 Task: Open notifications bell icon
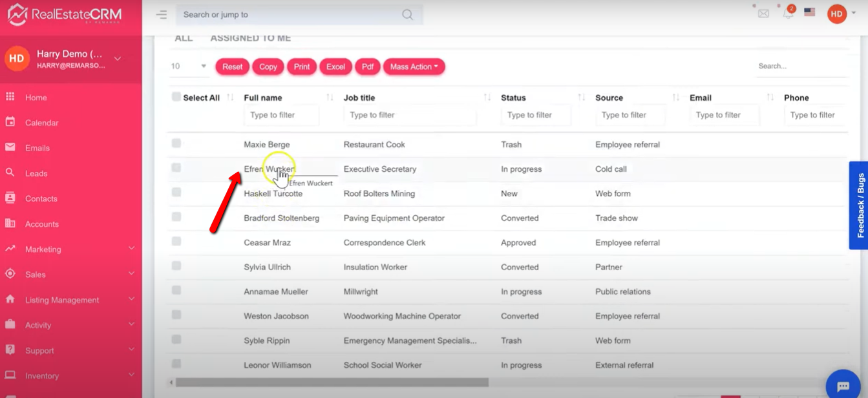tap(788, 14)
